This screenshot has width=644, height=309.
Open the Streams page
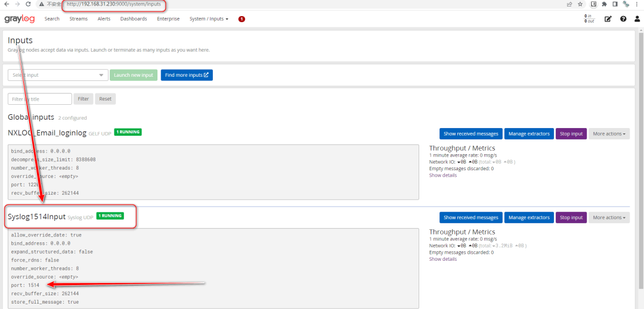(x=79, y=19)
